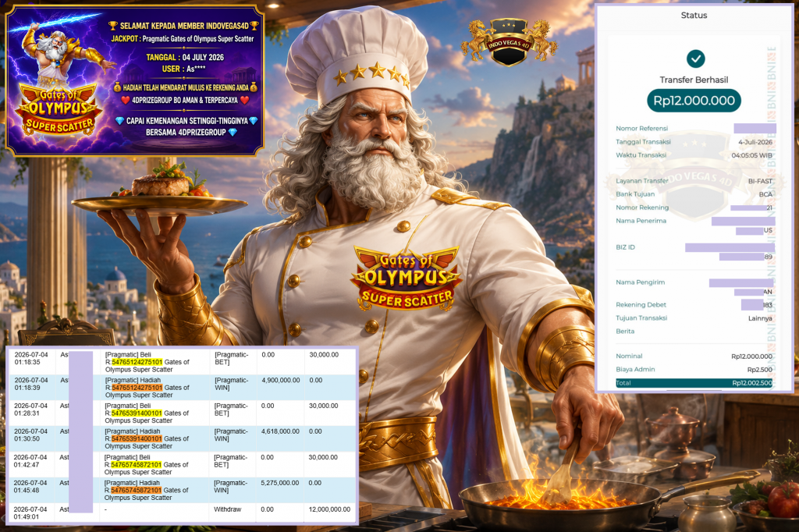Click the 12,000,000.00 withdraw amount
This screenshot has height=532, width=799.
(330, 509)
